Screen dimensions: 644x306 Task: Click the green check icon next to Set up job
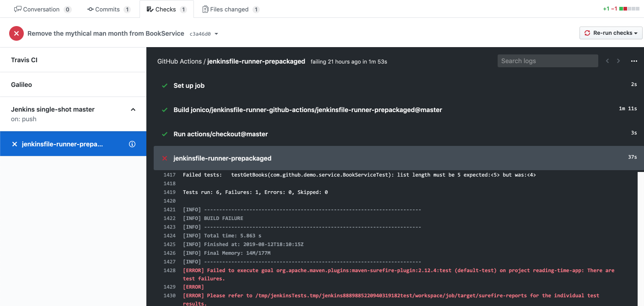[165, 86]
